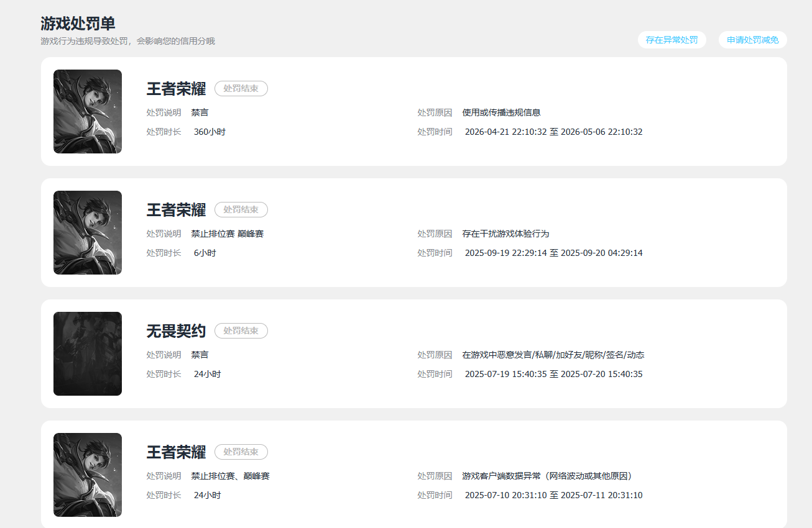Select 王者荣耀 title of 使用或传播违规信息 card
Image resolution: width=812 pixels, height=528 pixels.
pos(176,89)
